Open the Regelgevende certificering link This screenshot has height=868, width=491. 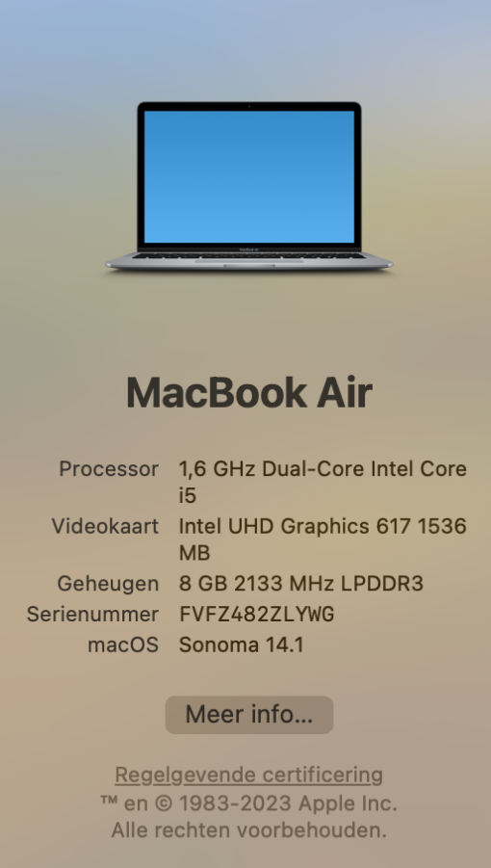pos(248,775)
